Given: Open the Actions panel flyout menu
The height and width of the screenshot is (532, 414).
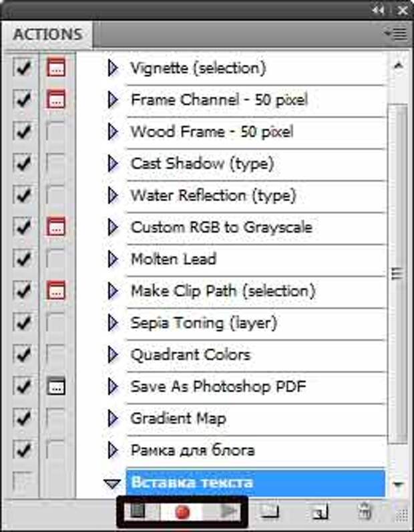Looking at the screenshot, I should (x=397, y=33).
